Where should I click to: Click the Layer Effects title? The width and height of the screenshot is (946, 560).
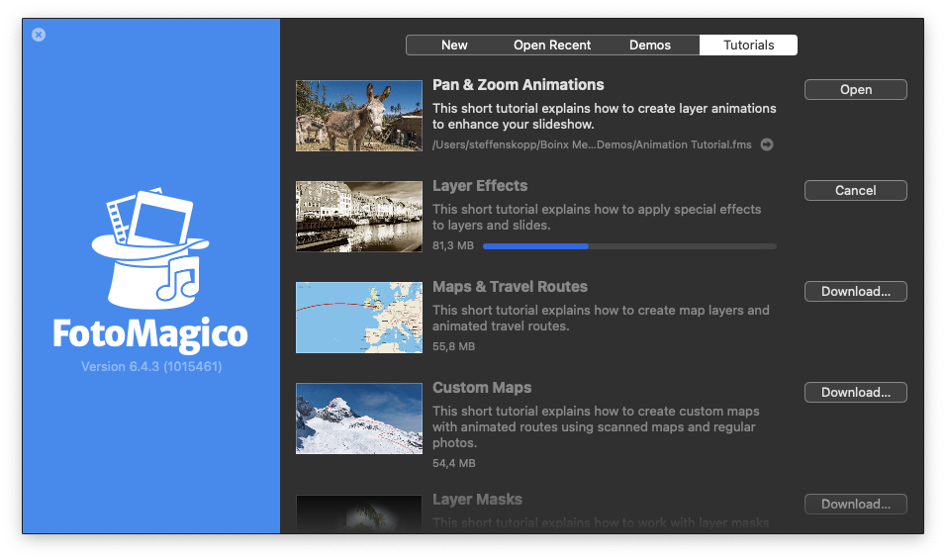click(480, 186)
